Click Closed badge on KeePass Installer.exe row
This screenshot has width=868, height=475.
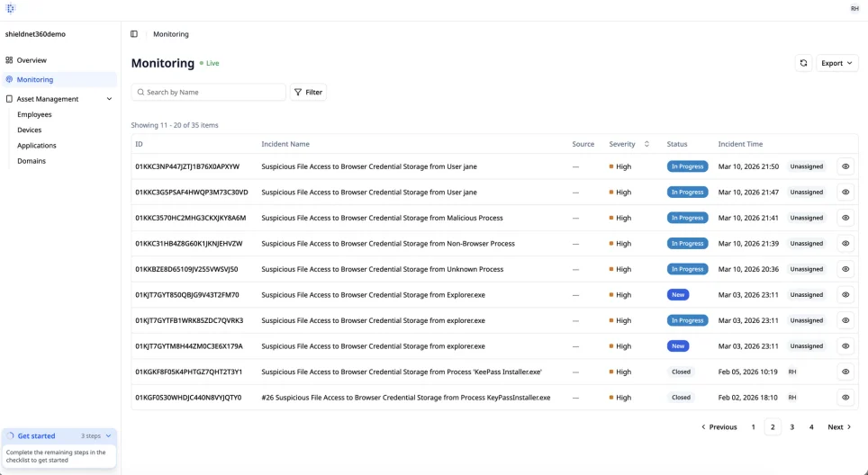681,372
